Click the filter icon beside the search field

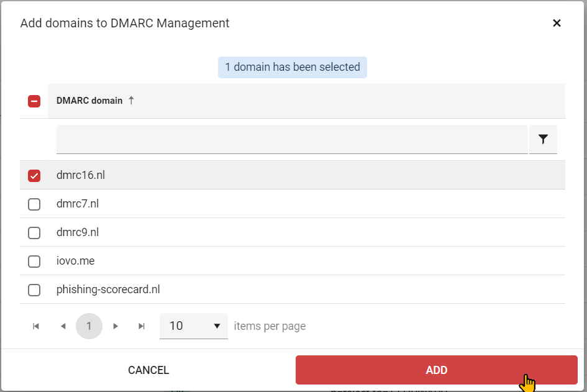[x=543, y=139]
